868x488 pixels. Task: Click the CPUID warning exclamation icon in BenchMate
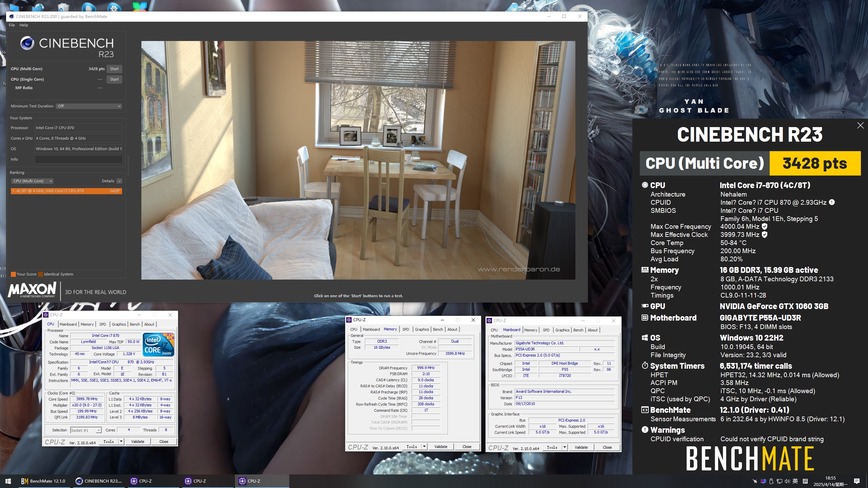(832, 202)
